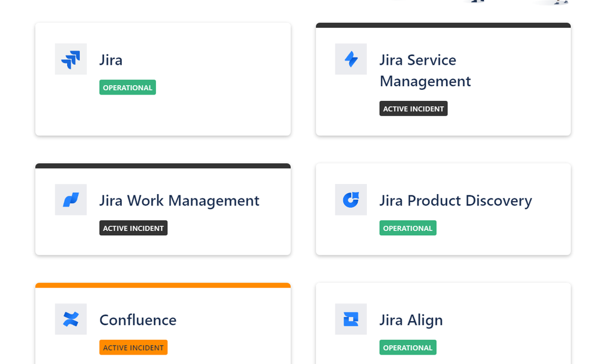Click orange Active Incident badge under Confluence

133,347
